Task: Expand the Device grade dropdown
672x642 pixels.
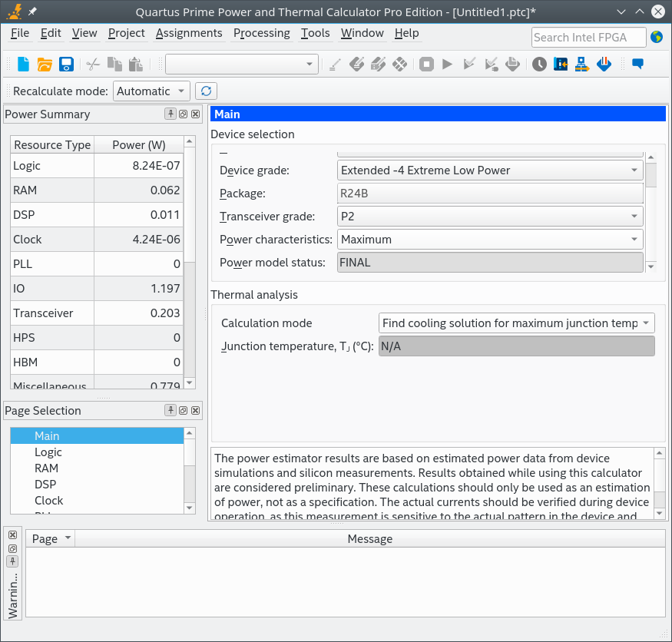Action: [490, 170]
